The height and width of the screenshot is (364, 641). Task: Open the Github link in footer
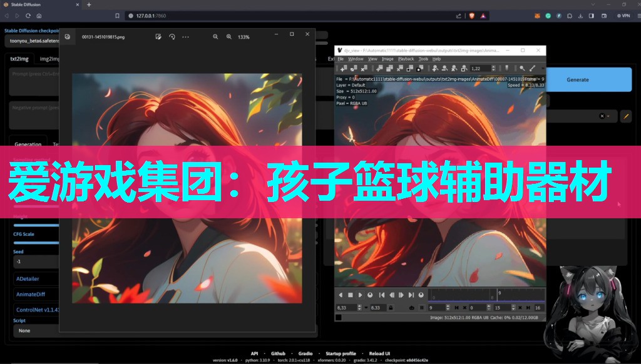coord(278,353)
